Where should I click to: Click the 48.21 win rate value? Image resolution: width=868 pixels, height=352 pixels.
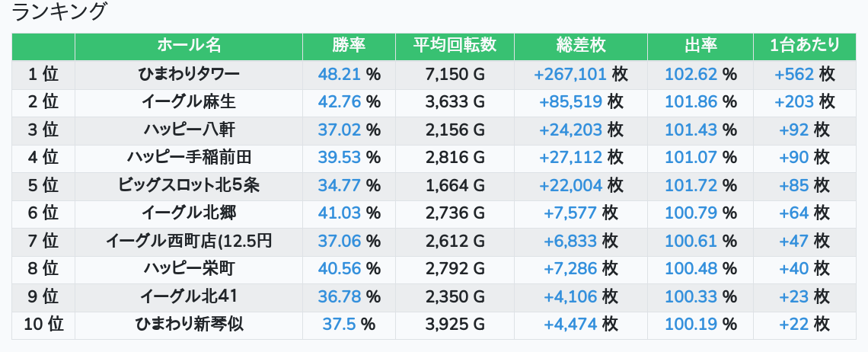[339, 74]
